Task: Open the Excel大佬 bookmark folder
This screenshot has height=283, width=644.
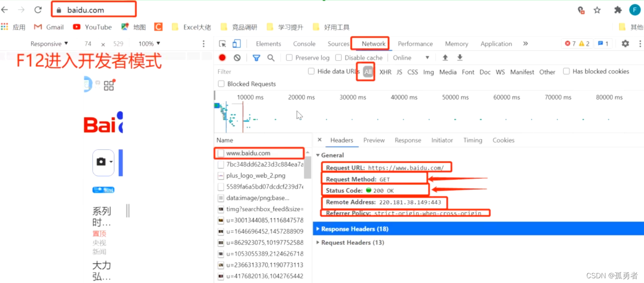Action: [192, 27]
